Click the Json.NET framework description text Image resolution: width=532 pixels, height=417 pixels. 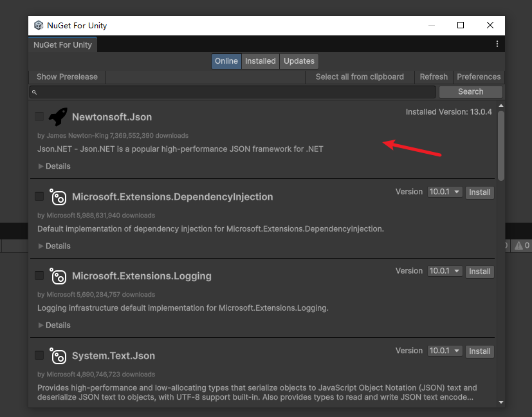tap(180, 149)
